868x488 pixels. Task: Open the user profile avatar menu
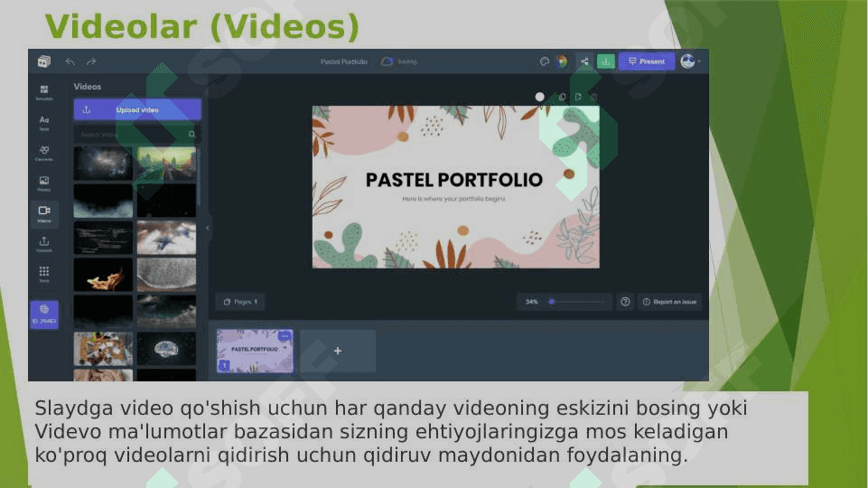[x=690, y=61]
